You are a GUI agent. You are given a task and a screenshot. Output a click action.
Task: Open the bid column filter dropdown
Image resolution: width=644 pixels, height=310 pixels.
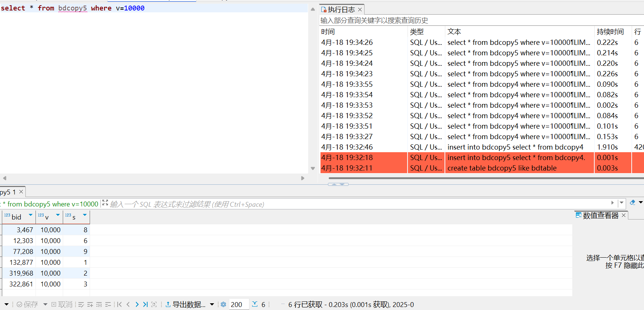pos(31,215)
